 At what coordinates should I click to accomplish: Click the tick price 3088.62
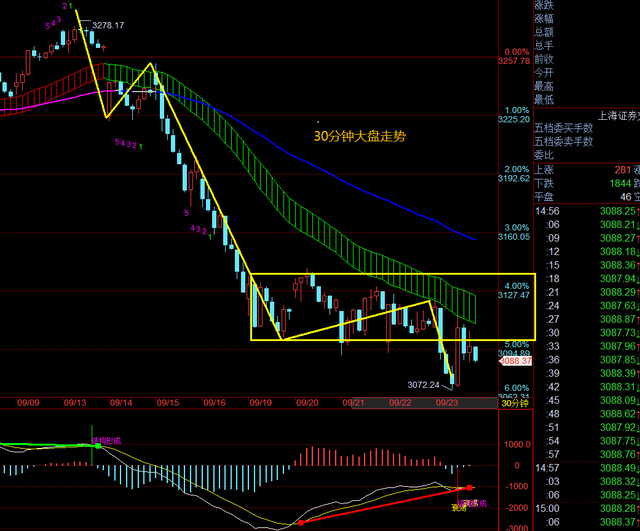(x=618, y=414)
